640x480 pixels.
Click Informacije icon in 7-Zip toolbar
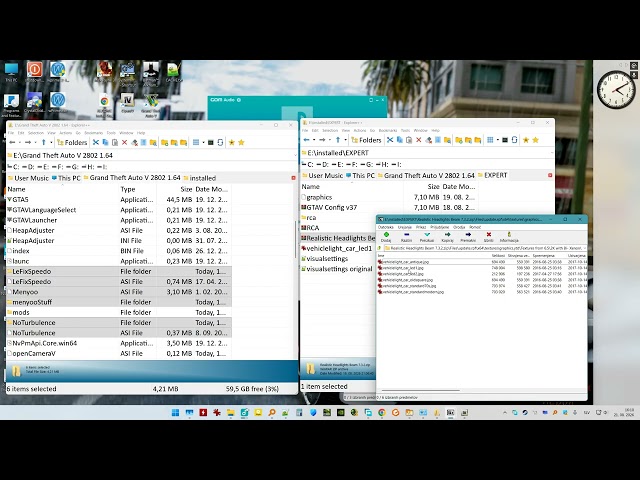click(509, 235)
